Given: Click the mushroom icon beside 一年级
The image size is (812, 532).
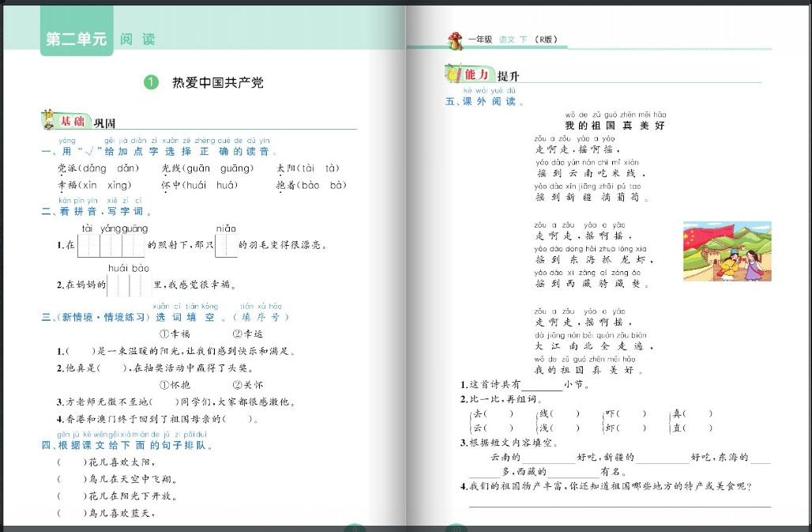Looking at the screenshot, I should pyautogui.click(x=455, y=40).
